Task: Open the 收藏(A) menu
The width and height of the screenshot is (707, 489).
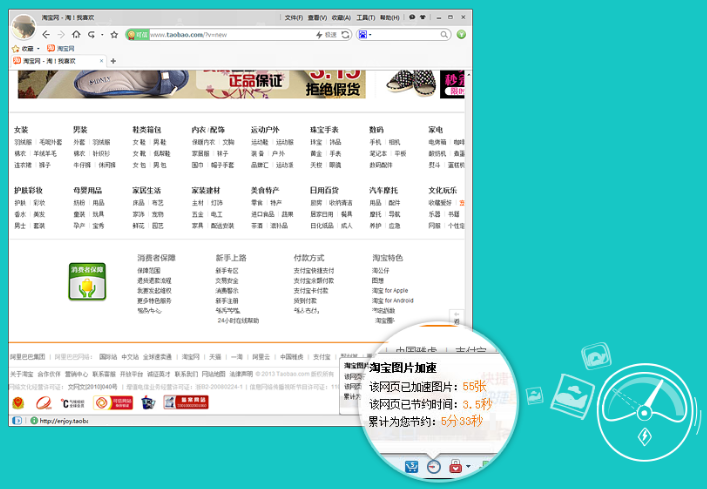Action: point(341,18)
